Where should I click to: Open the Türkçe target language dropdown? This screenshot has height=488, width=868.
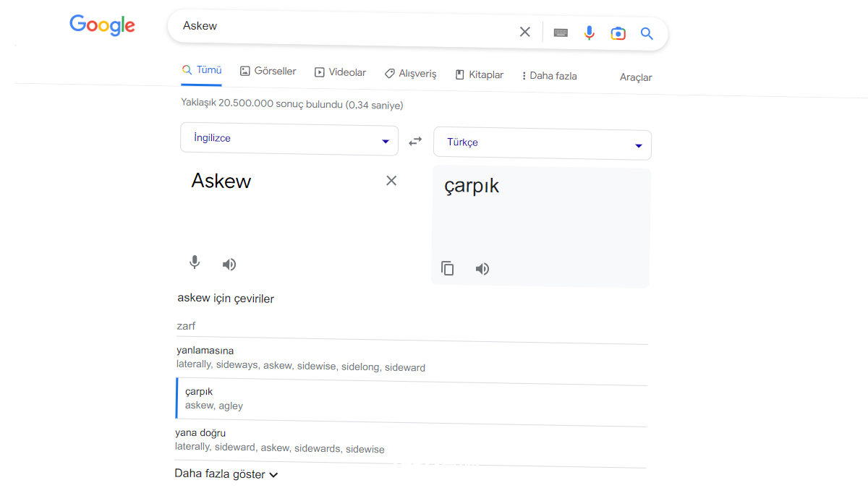pos(542,144)
